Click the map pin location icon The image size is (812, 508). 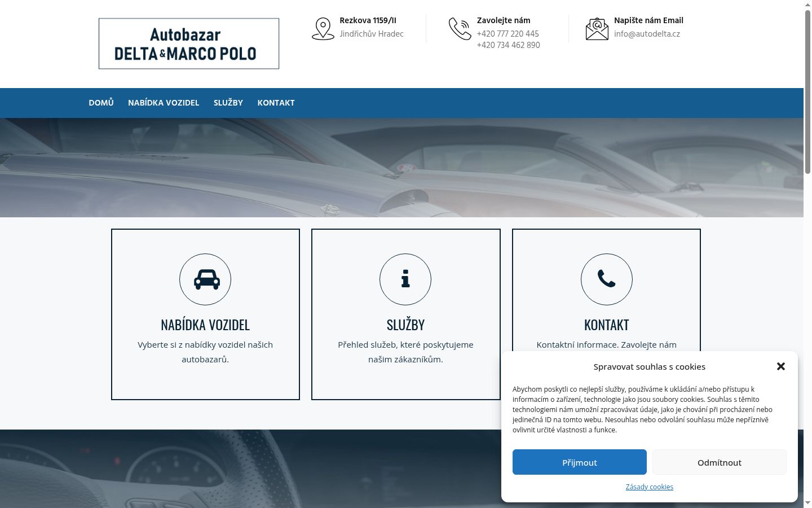[323, 29]
